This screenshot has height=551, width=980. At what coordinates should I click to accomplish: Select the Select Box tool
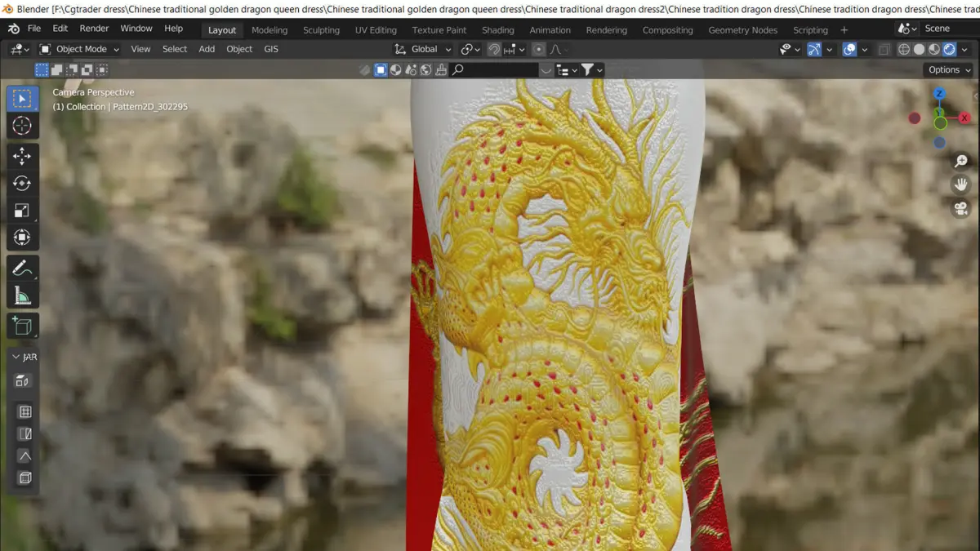tap(22, 99)
